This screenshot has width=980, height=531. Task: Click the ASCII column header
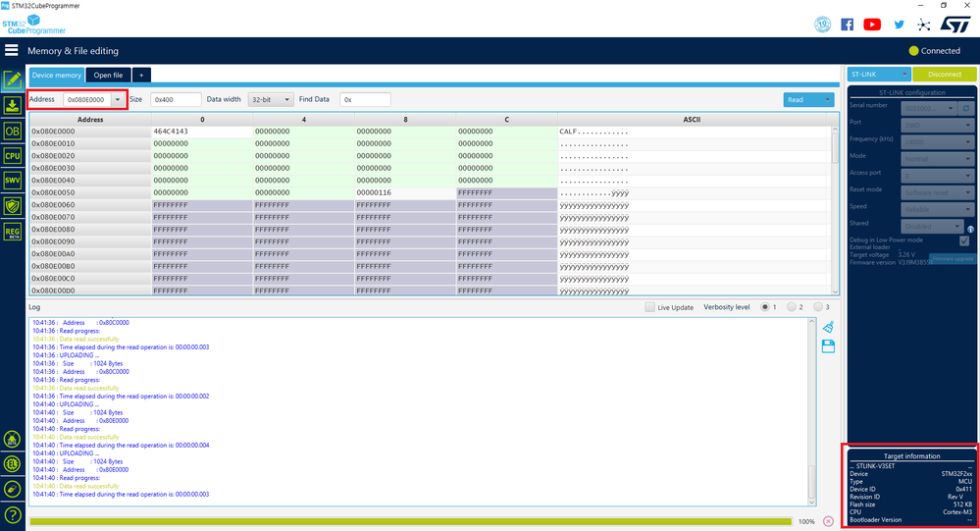[x=692, y=120]
